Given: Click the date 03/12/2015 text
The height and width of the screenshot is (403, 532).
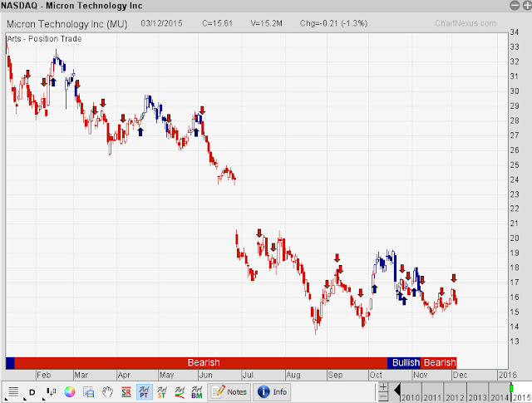Looking at the screenshot, I should 161,23.
